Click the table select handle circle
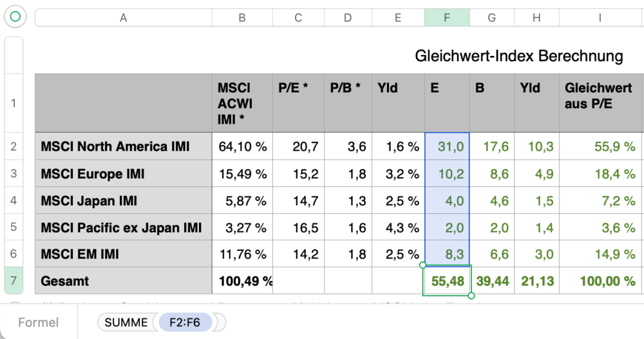The image size is (644, 339). [x=15, y=17]
